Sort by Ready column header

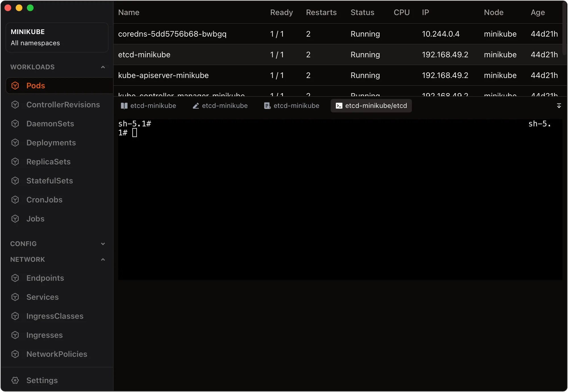click(281, 12)
